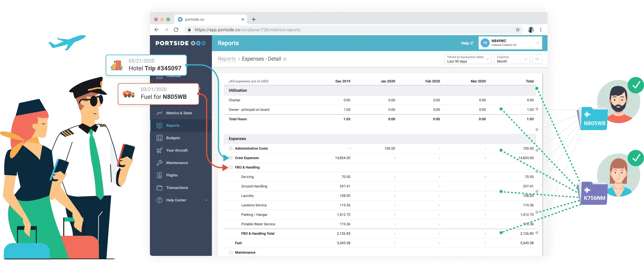Collapse the bottom Maintenance expense row
This screenshot has height=268, width=644.
point(231,253)
